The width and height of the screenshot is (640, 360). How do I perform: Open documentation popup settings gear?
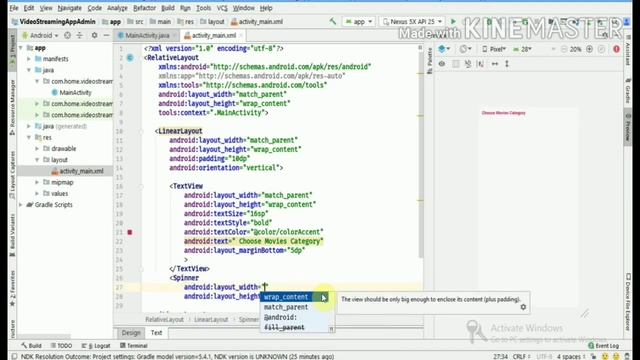pyautogui.click(x=523, y=307)
